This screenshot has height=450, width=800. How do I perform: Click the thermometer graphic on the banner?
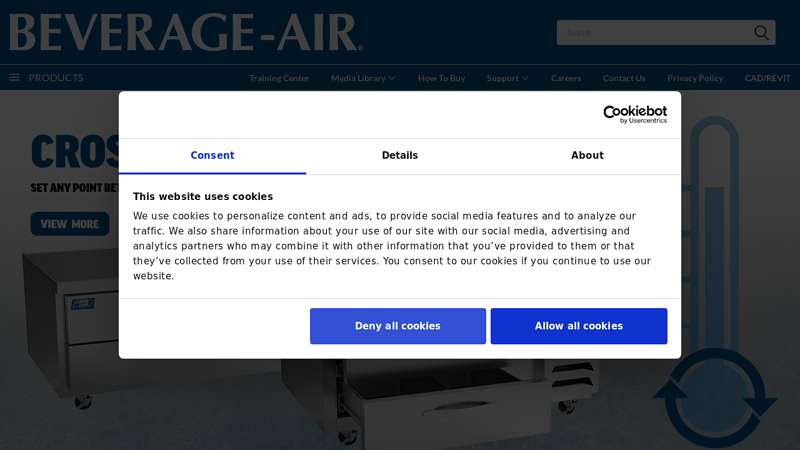(714, 220)
